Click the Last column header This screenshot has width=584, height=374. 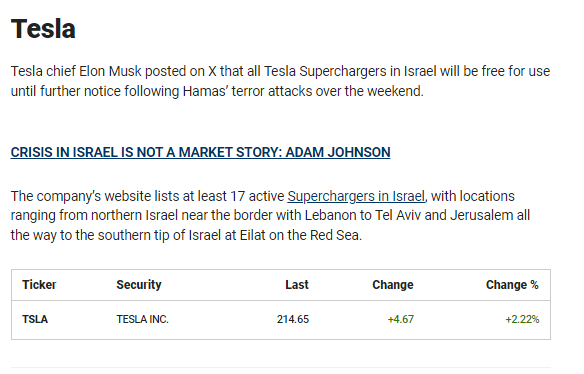click(297, 285)
